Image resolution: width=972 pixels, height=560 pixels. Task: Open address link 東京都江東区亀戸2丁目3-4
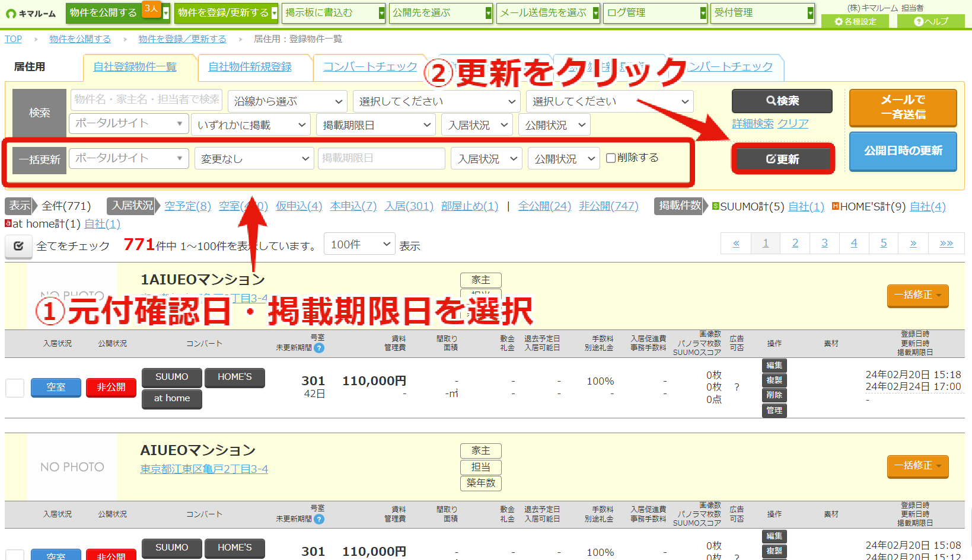pos(204,469)
